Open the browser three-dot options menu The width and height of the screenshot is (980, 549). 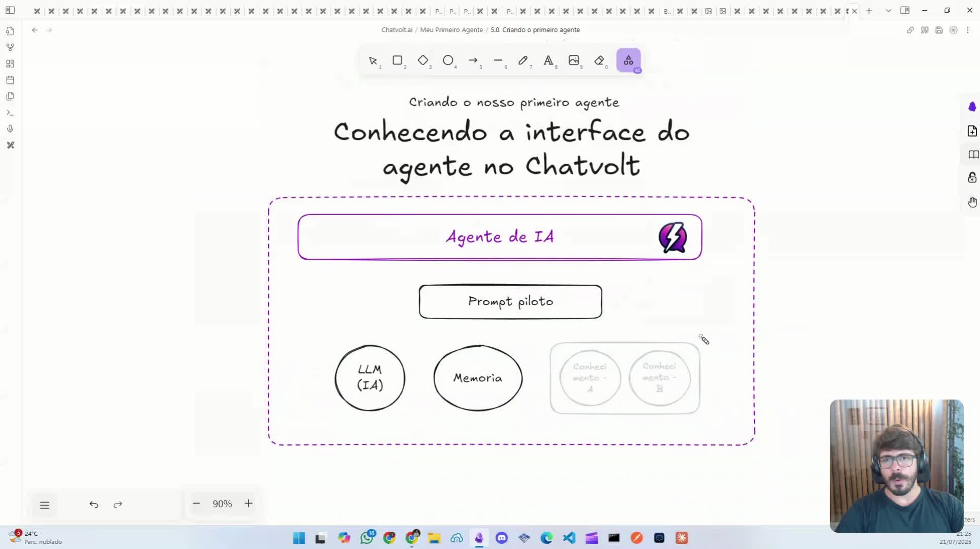[x=968, y=30]
